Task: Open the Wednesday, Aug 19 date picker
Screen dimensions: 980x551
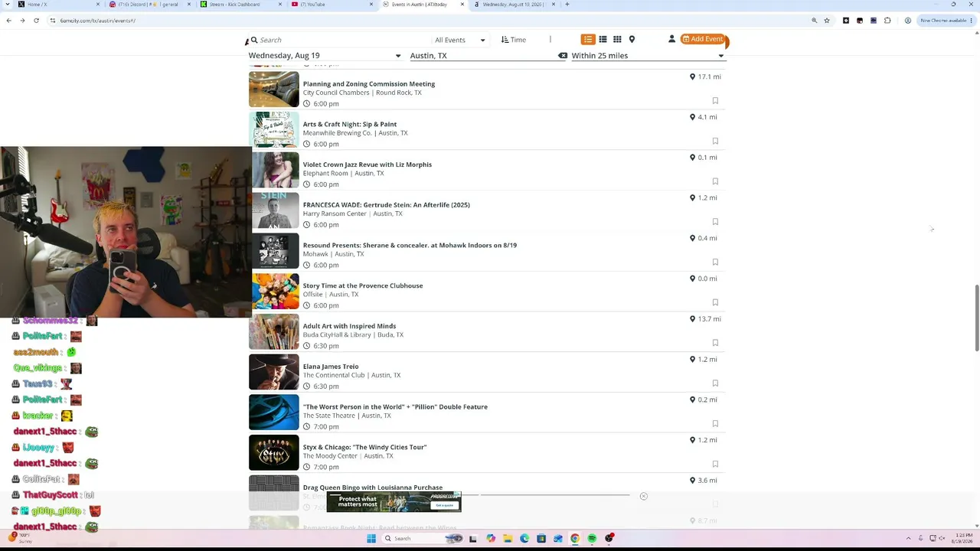Action: 325,56
